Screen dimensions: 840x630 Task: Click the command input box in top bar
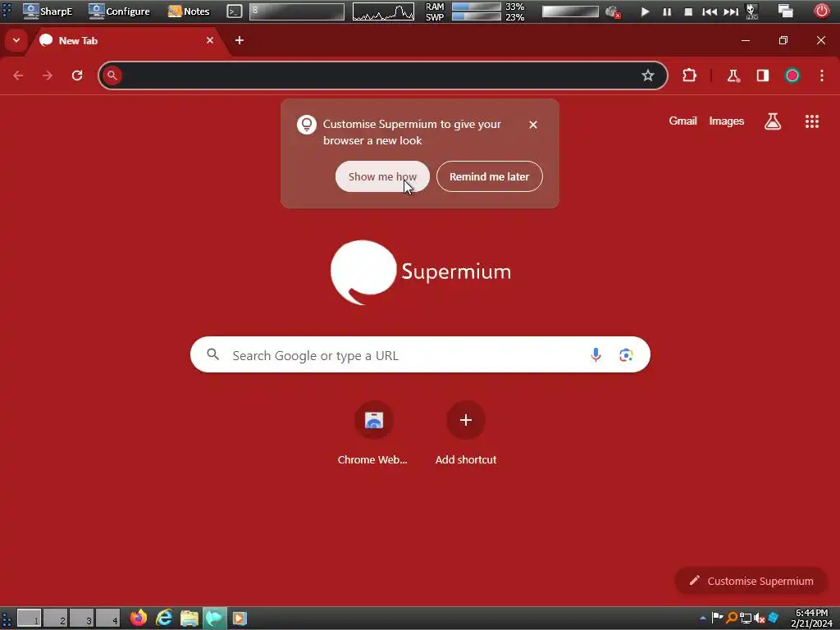click(x=297, y=11)
